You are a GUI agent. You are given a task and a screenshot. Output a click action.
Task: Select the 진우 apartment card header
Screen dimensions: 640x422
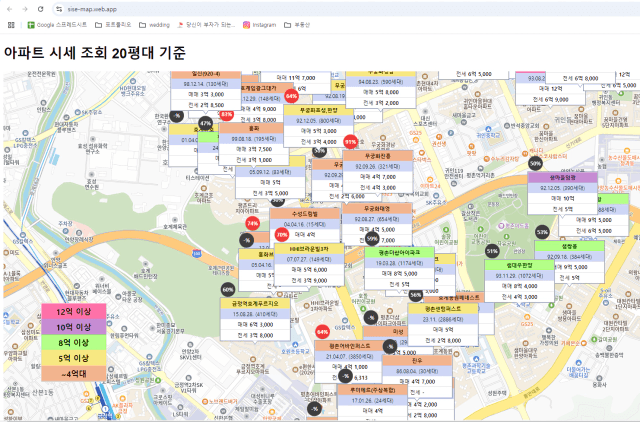pos(417,360)
